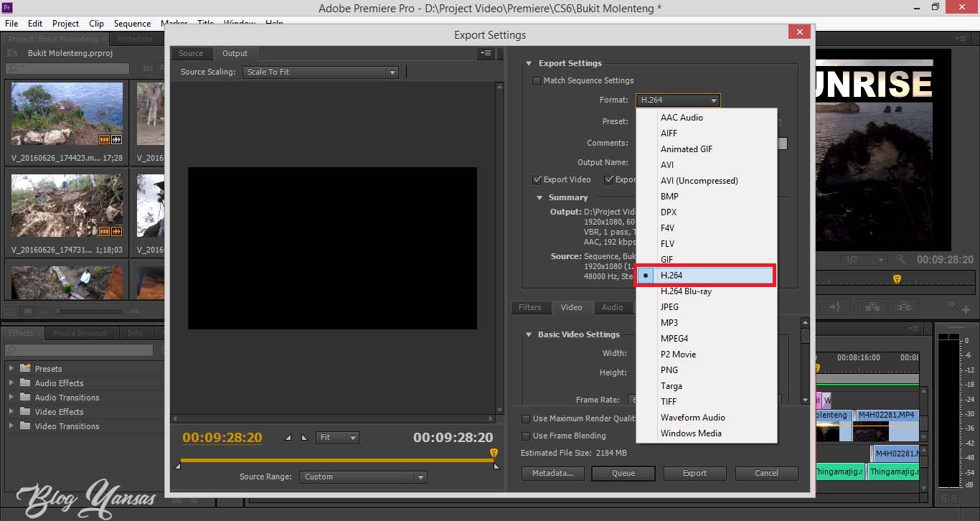Select the V_20160626_174423 clip thumbnail

(67, 113)
